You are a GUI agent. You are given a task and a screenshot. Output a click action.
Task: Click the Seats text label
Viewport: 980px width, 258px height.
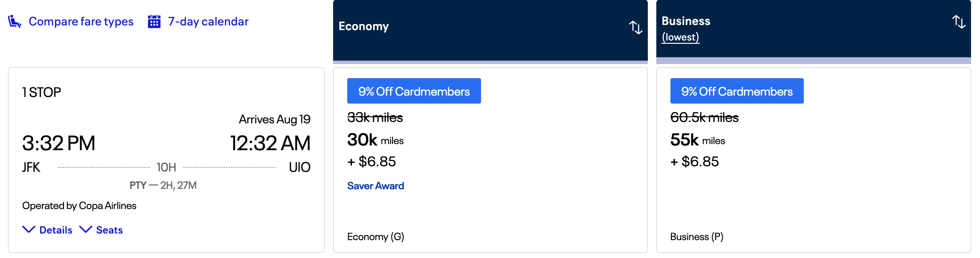(109, 230)
